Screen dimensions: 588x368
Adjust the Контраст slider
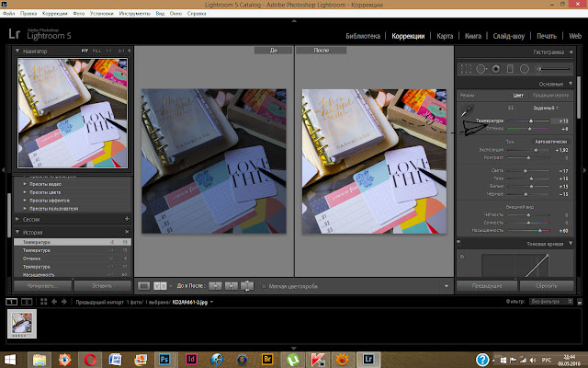528,157
